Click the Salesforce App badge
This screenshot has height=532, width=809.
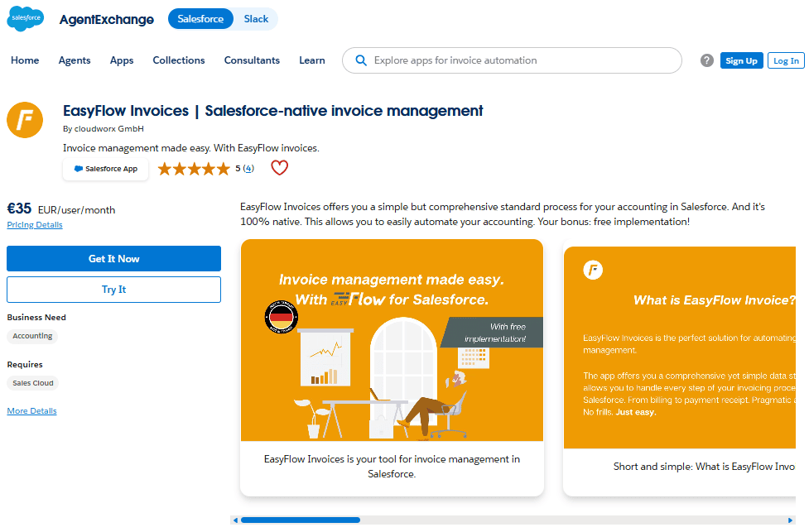click(x=106, y=169)
